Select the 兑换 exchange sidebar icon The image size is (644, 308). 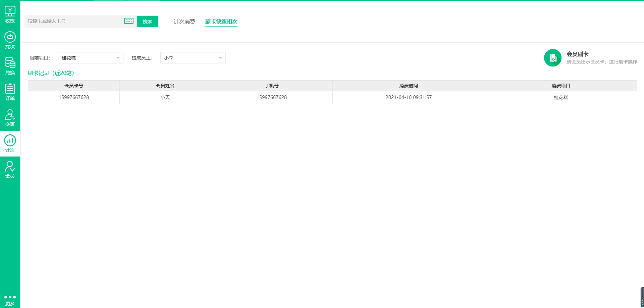pyautogui.click(x=10, y=66)
